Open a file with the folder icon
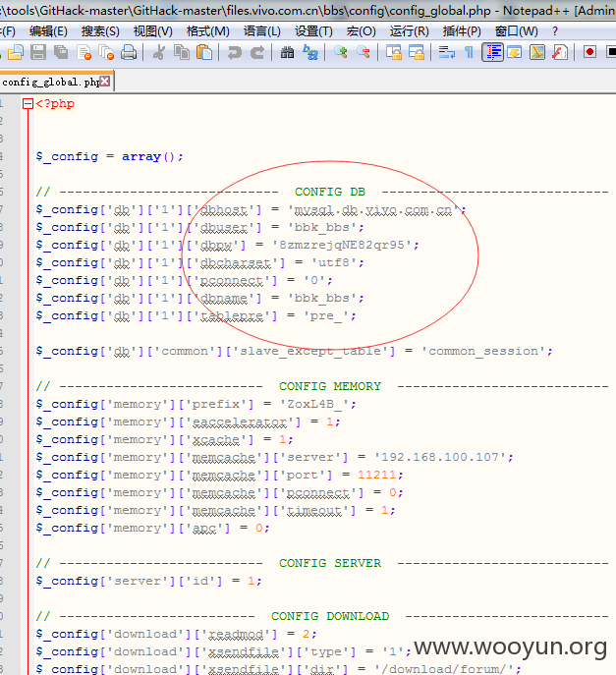The width and height of the screenshot is (616, 675). pos(16,52)
